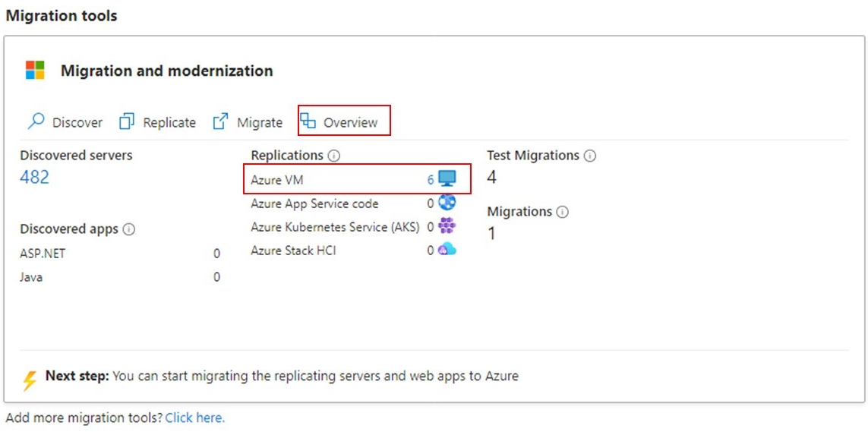
Task: Click the Azure App Service code icon
Action: [447, 203]
